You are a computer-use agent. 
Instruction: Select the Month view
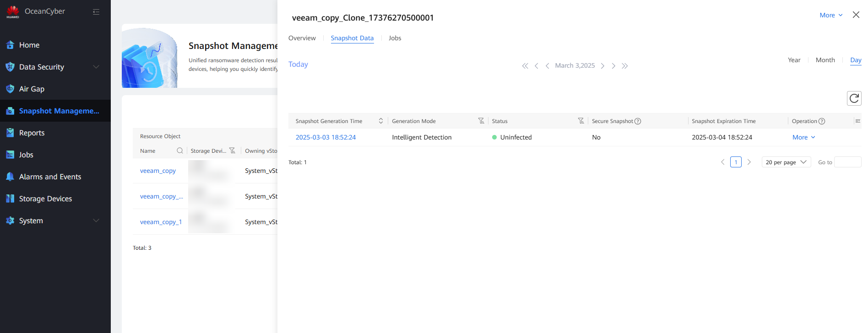point(825,60)
